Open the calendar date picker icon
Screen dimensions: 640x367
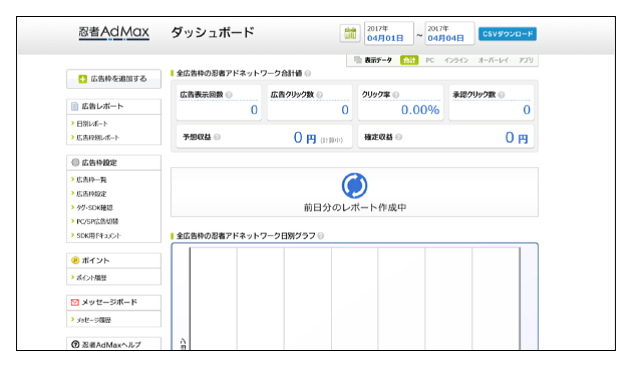click(350, 33)
